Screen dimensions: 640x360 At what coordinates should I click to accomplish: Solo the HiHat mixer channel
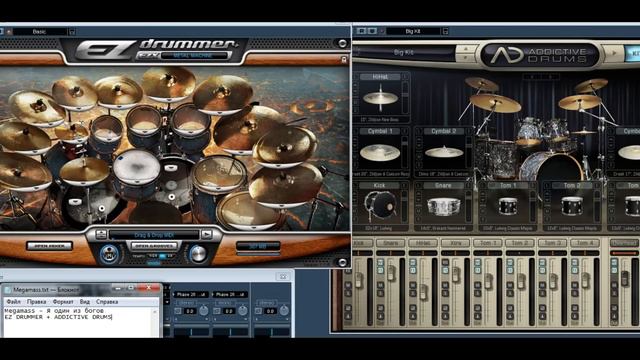tap(413, 293)
